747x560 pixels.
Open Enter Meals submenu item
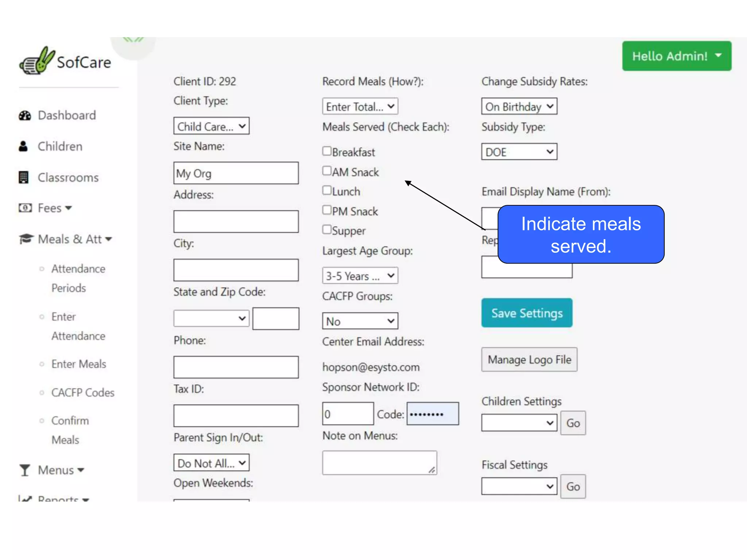pyautogui.click(x=79, y=364)
